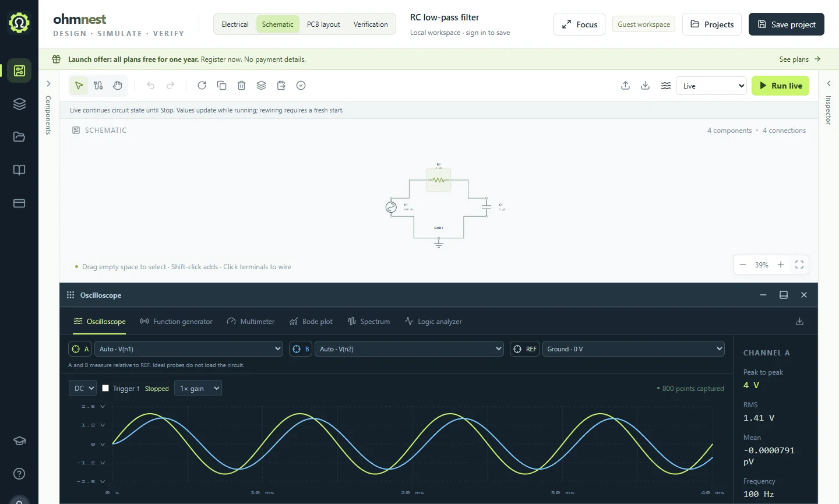Open the book icon in the left sidebar
The image size is (839, 504).
tap(19, 170)
